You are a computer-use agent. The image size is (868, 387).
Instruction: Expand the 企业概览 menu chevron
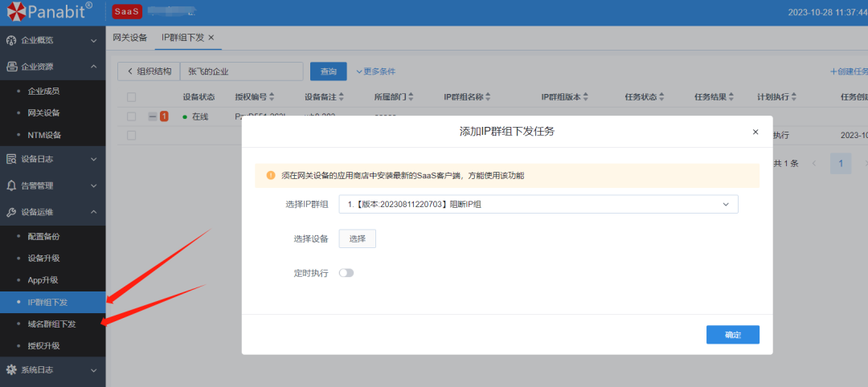[x=93, y=40]
